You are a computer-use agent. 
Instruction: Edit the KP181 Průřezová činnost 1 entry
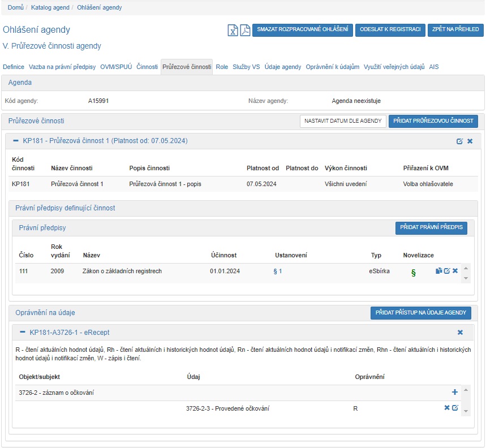point(460,141)
